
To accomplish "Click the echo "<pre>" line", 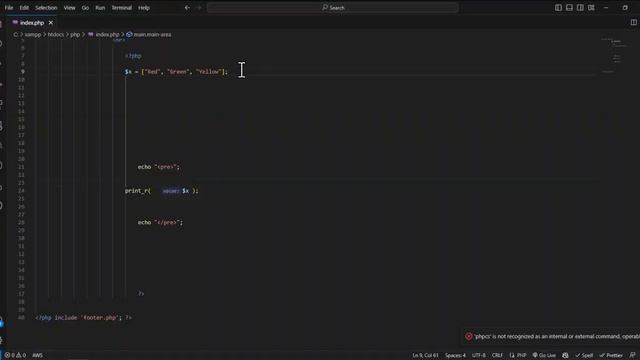I will click(158, 167).
